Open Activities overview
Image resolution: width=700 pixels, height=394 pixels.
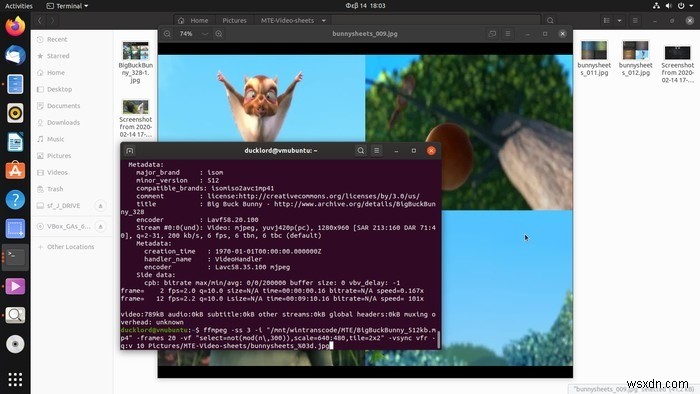point(19,6)
